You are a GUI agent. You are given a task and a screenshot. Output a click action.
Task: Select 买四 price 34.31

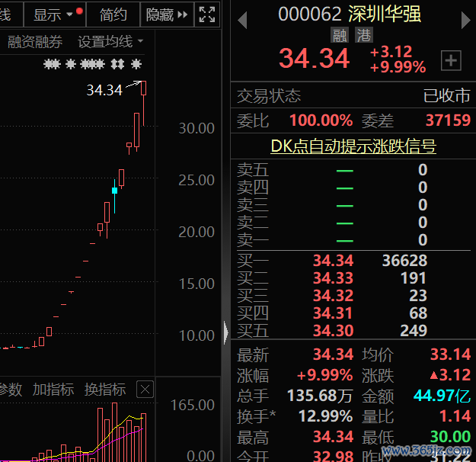click(x=333, y=313)
